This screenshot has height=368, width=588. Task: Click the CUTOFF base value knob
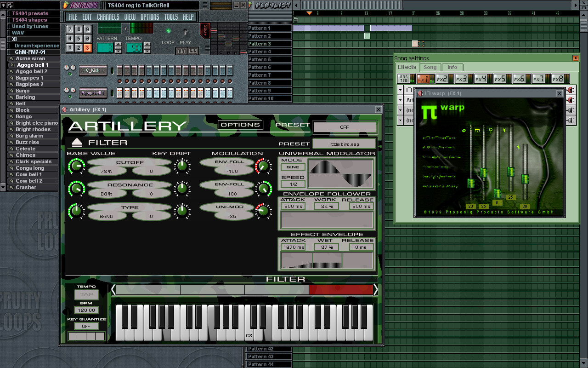click(x=77, y=166)
